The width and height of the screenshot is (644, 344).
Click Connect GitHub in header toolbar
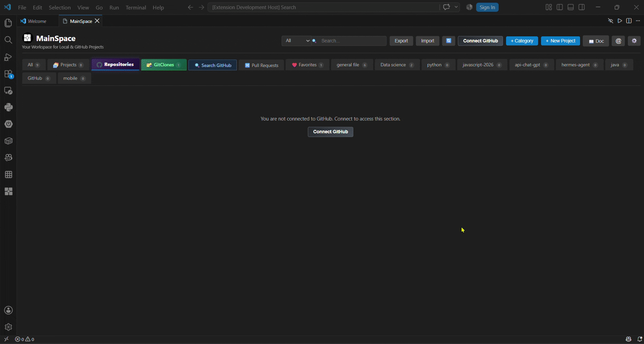[480, 41]
